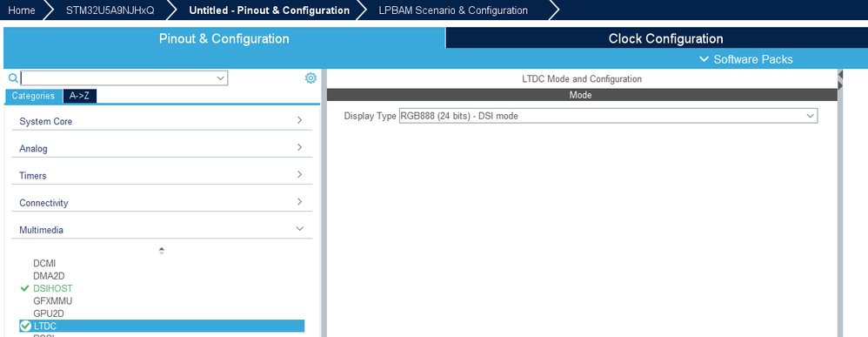Open the peripheral search dropdown arrow

[x=221, y=78]
